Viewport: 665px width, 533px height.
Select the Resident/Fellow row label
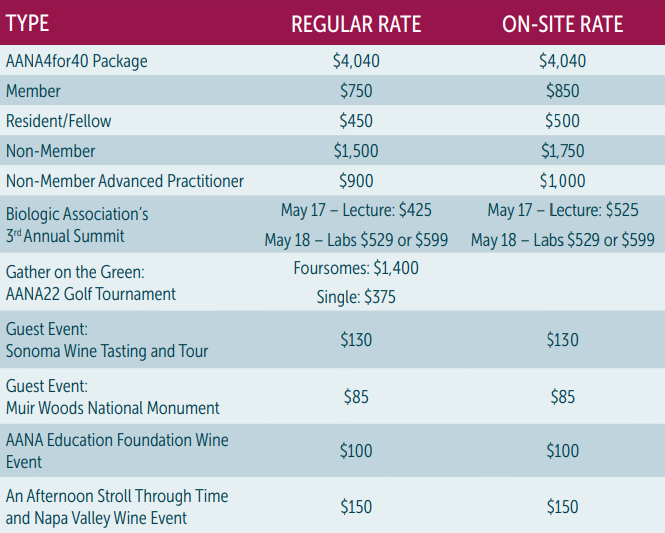(x=59, y=121)
